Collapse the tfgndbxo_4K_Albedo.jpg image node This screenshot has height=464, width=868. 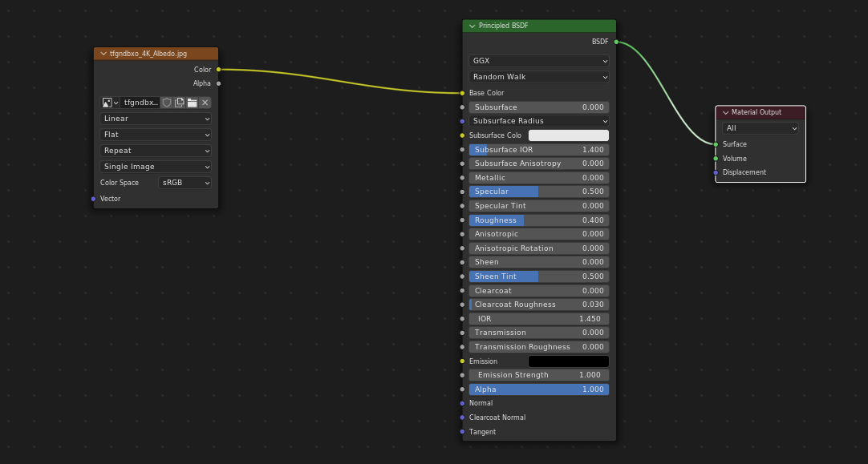coord(103,54)
